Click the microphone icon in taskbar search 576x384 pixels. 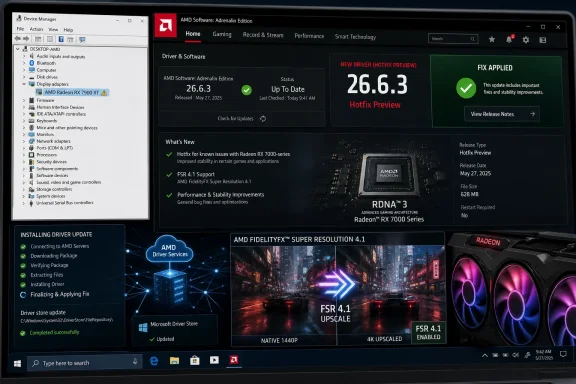(x=135, y=362)
